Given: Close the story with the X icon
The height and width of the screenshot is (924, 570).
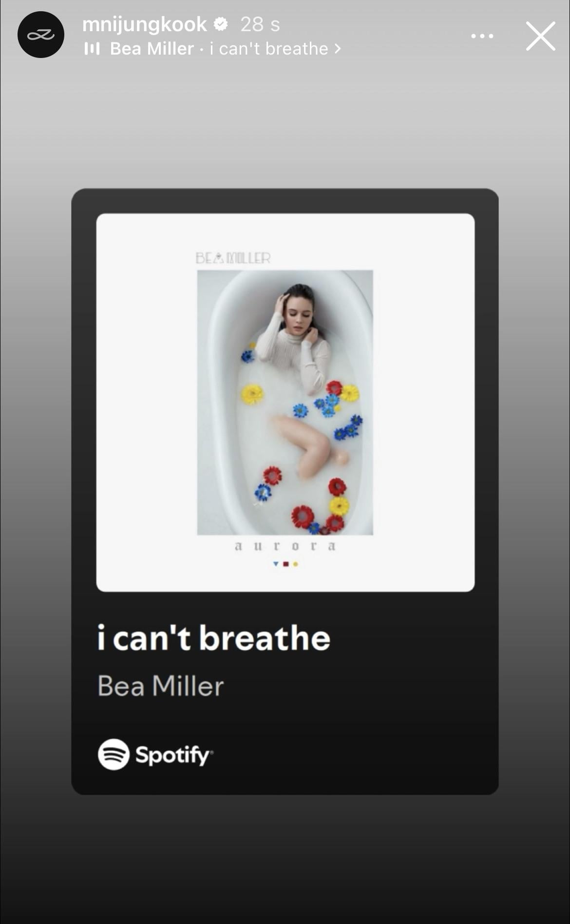Looking at the screenshot, I should [540, 36].
